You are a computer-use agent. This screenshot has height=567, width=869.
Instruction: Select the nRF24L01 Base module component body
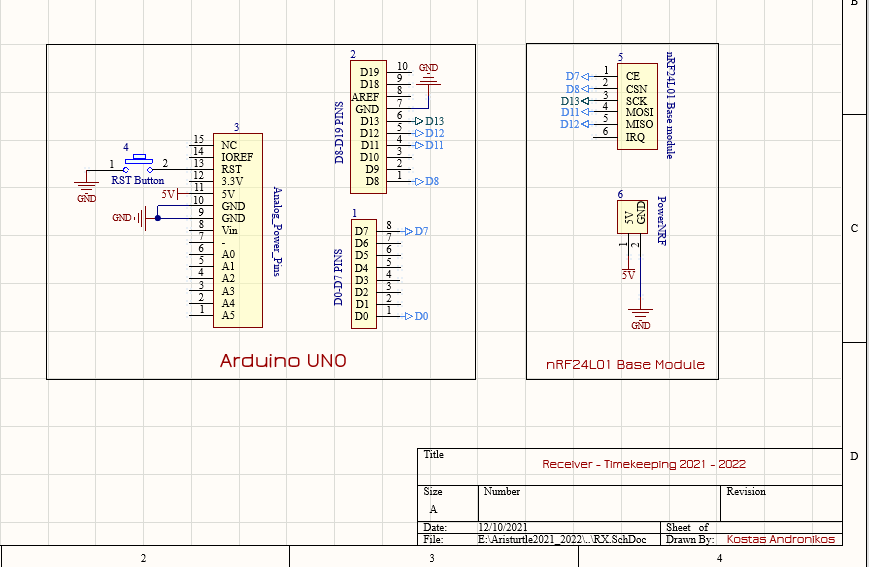(632, 105)
